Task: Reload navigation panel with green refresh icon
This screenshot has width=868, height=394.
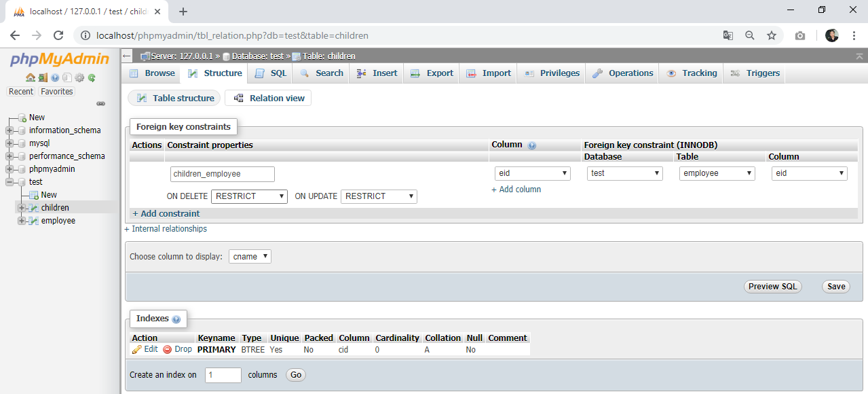Action: 92,78
